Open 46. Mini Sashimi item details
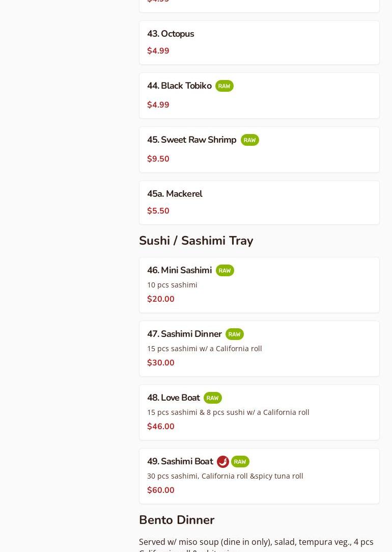 click(179, 271)
